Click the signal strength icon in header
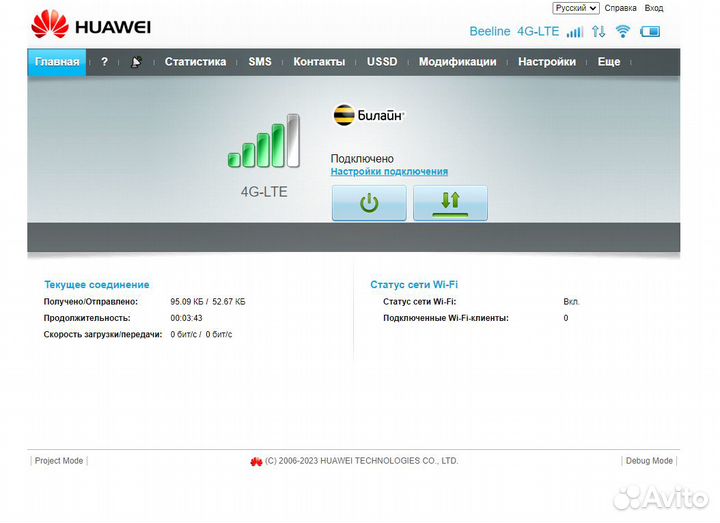720x523 pixels. (x=574, y=32)
